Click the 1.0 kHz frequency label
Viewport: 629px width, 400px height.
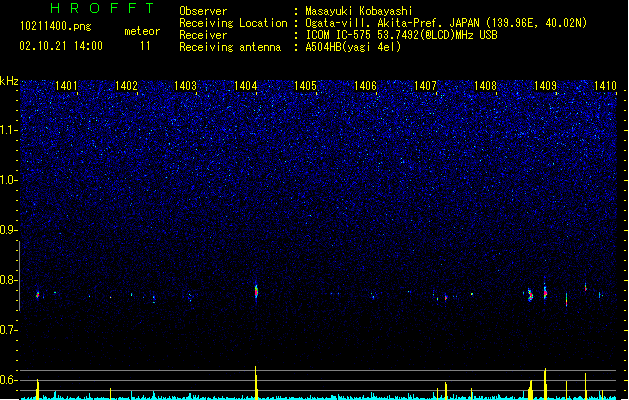click(8, 180)
